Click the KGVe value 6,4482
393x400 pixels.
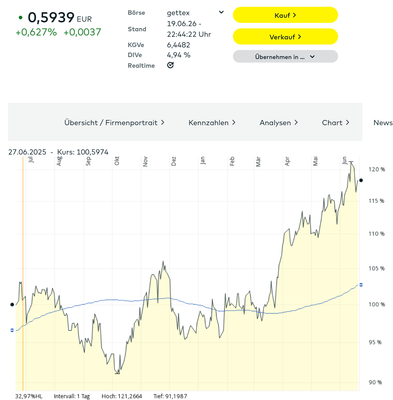[x=178, y=45]
